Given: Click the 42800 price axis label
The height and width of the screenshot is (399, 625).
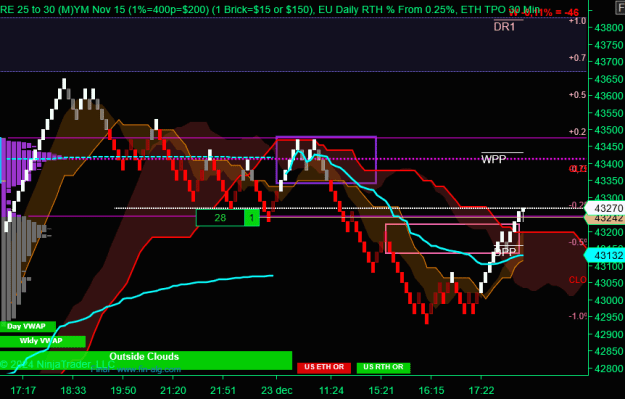Looking at the screenshot, I should pyautogui.click(x=609, y=368).
